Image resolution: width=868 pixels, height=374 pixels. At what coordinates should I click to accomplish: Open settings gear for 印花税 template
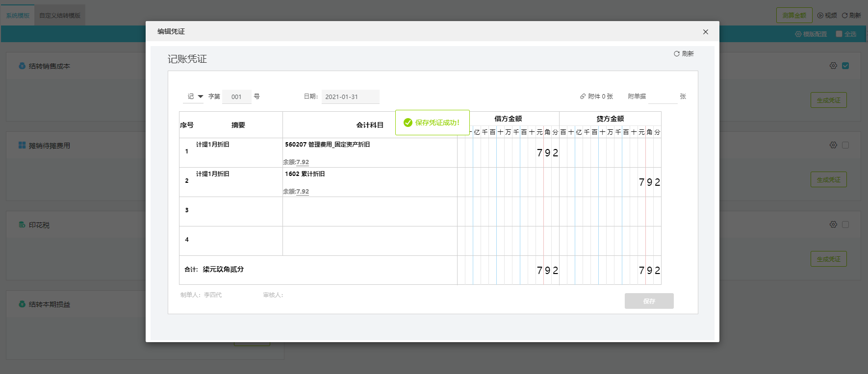tap(833, 224)
